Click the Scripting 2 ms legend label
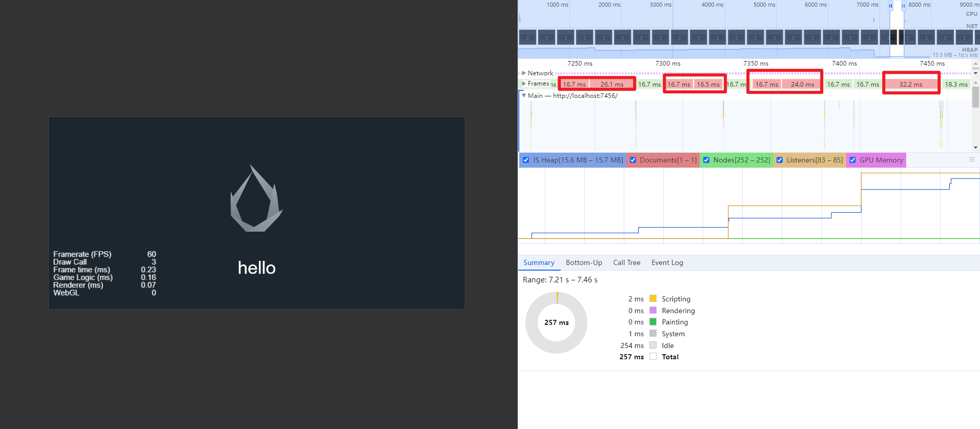The height and width of the screenshot is (429, 980). point(676,299)
